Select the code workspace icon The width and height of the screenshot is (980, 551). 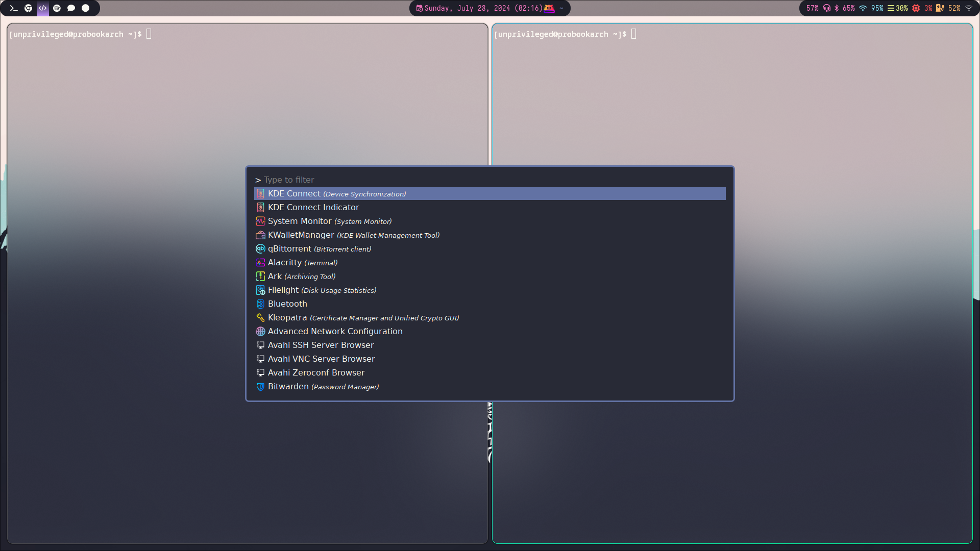tap(42, 8)
